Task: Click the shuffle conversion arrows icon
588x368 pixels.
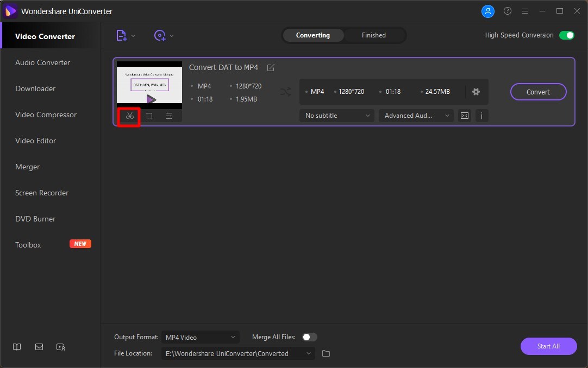Action: click(286, 92)
